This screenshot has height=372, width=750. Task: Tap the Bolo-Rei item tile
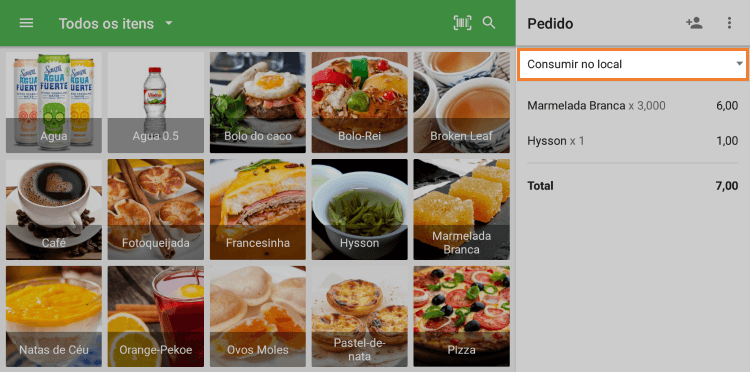pyautogui.click(x=360, y=102)
